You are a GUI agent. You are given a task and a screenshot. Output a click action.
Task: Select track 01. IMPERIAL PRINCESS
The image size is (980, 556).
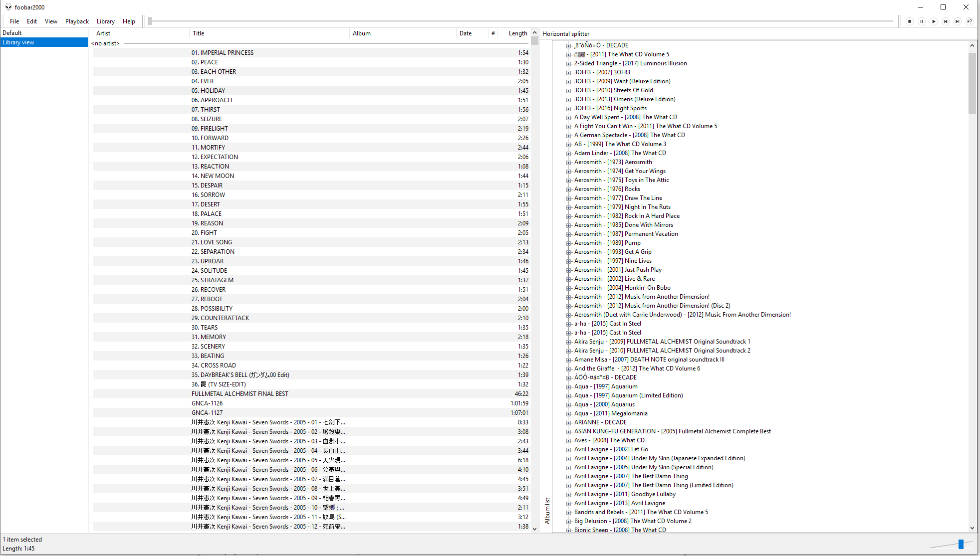pyautogui.click(x=311, y=53)
